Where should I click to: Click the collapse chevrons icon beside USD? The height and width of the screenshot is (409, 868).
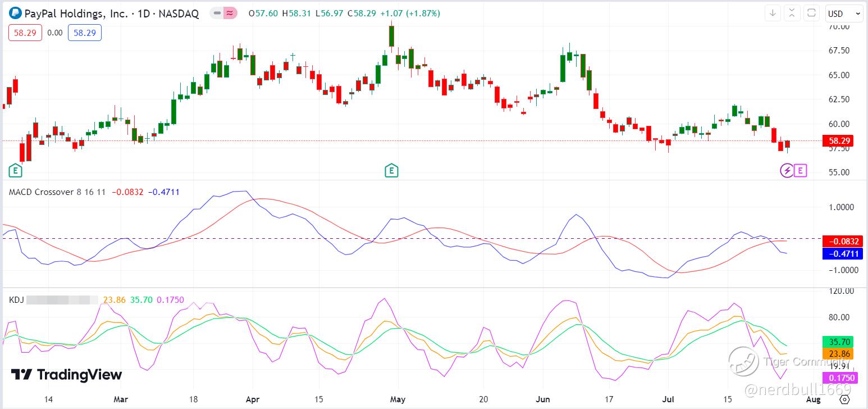(792, 13)
